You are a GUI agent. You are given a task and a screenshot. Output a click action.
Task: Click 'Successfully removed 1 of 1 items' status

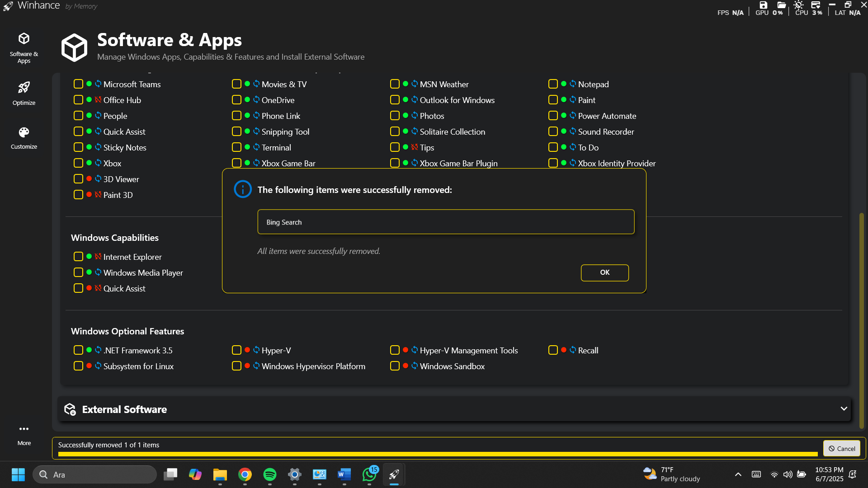pos(108,445)
